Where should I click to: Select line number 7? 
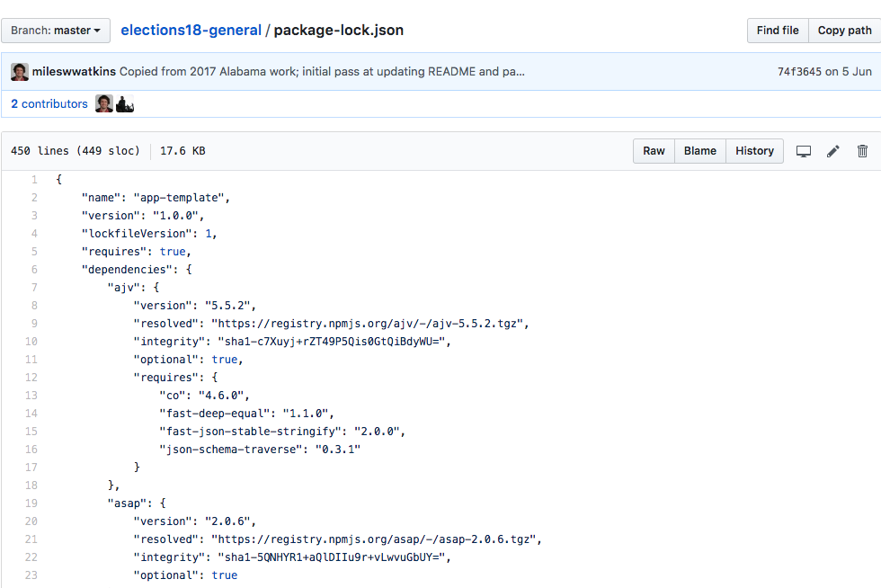(x=34, y=288)
